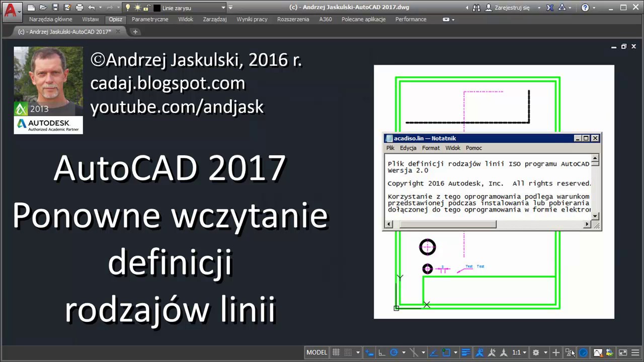Open Edycja menu in Notatnik
Image resolution: width=644 pixels, height=362 pixels.
tap(408, 148)
